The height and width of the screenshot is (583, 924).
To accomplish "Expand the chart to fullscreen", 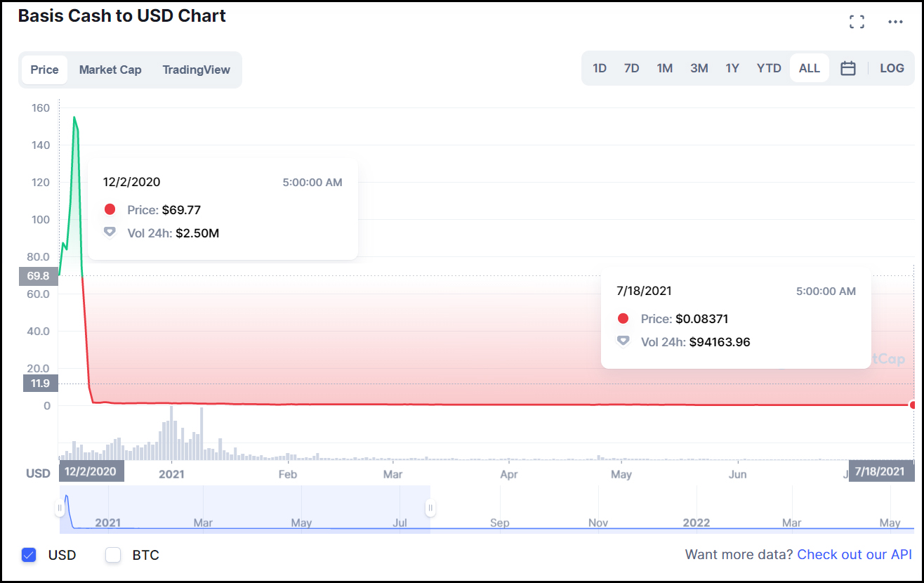I will pos(857,22).
